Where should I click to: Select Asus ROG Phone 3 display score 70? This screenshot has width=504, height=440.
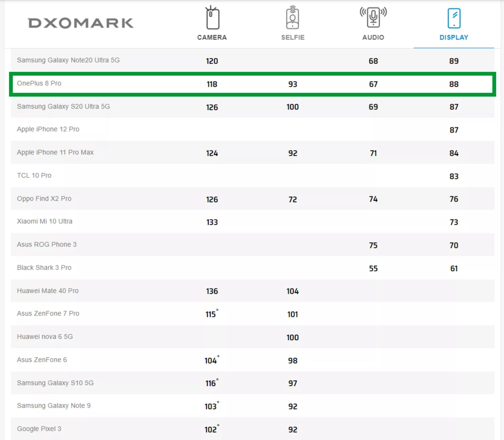[x=454, y=246]
